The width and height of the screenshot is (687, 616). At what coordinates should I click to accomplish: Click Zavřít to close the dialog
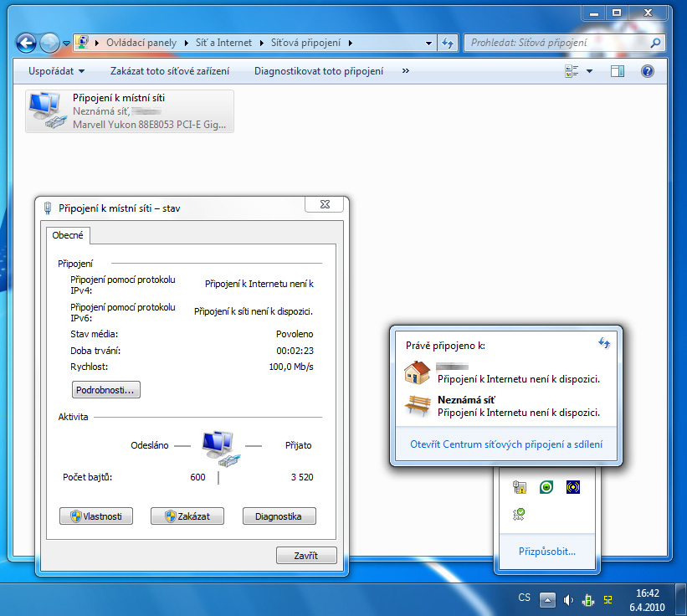click(x=306, y=555)
